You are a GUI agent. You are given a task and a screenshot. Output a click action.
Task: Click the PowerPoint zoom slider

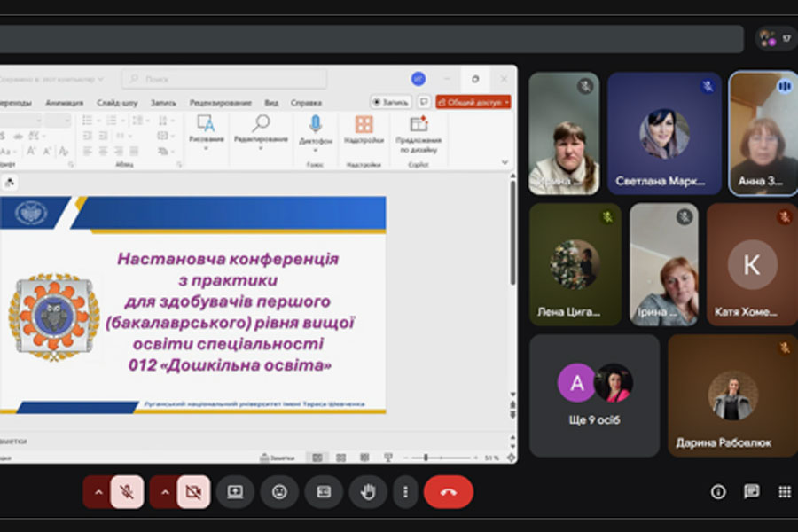click(427, 458)
